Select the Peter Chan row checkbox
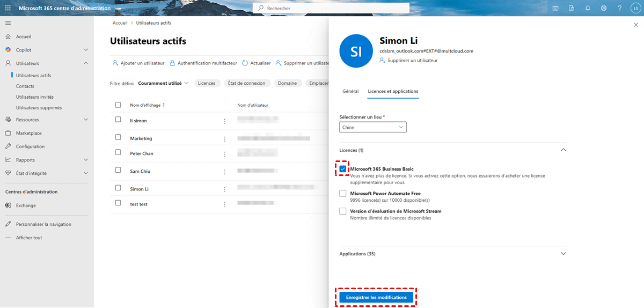The width and height of the screenshot is (644, 308). (118, 152)
